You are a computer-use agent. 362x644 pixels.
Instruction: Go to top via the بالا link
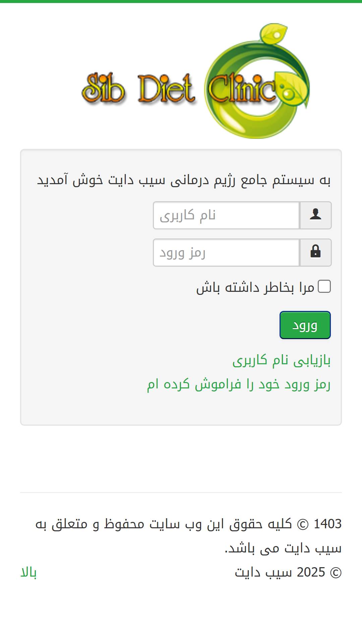[28, 572]
